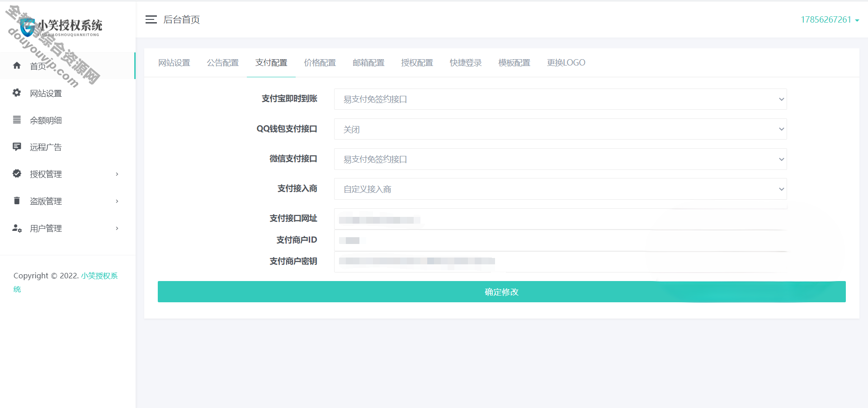Select the 支付配置 tab
Viewport: 868px width, 408px height.
271,63
